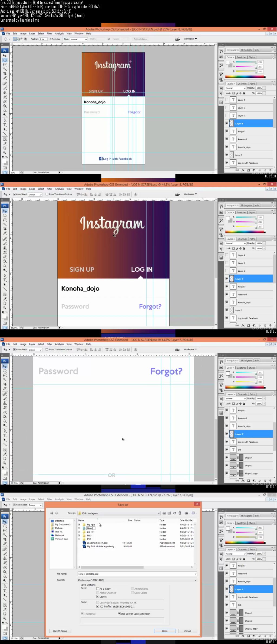This screenshot has width=277, height=644.
Task: Open Character panel dock icon in 25% frame
Action: [x=221, y=88]
